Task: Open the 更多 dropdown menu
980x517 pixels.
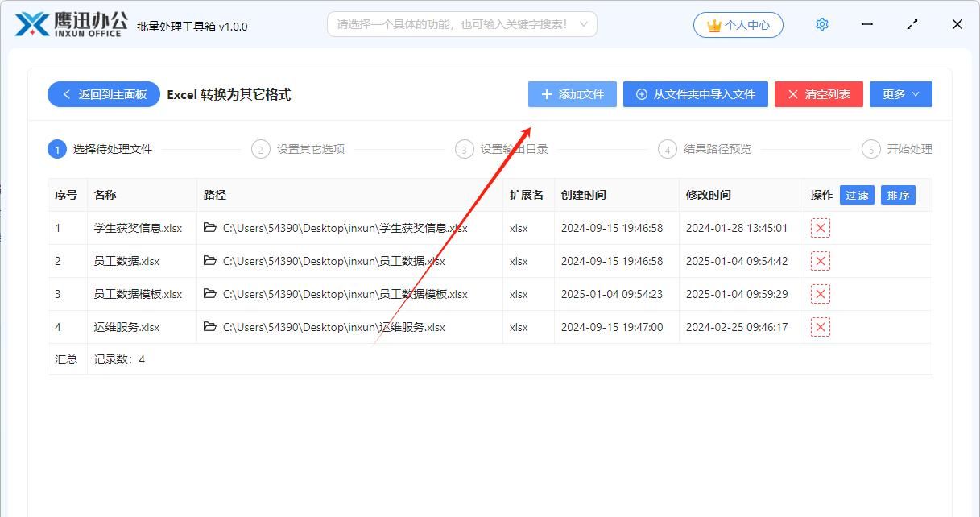Action: tap(900, 93)
